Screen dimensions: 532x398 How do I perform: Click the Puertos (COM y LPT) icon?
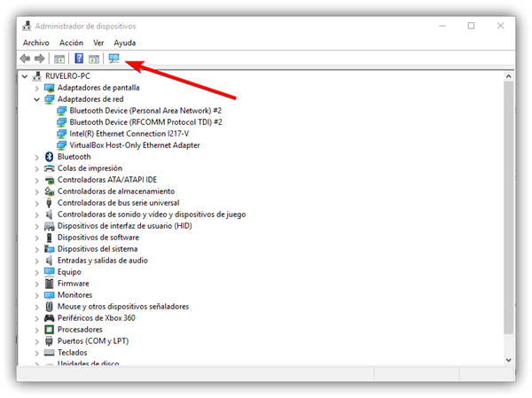pos(49,341)
